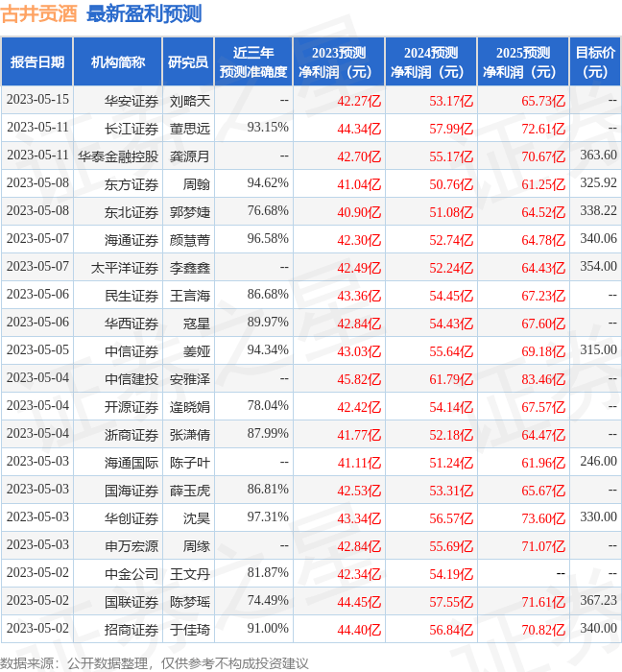Click target price 315.00
This screenshot has width=622, height=672.
pyautogui.click(x=598, y=349)
